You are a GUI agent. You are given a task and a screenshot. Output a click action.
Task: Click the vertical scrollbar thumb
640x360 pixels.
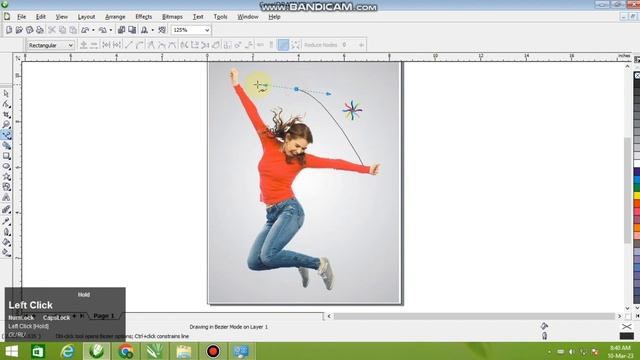627,190
